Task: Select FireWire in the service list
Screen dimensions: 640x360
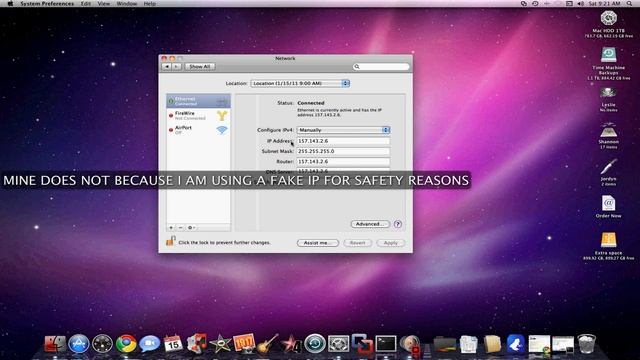Action: [198, 116]
